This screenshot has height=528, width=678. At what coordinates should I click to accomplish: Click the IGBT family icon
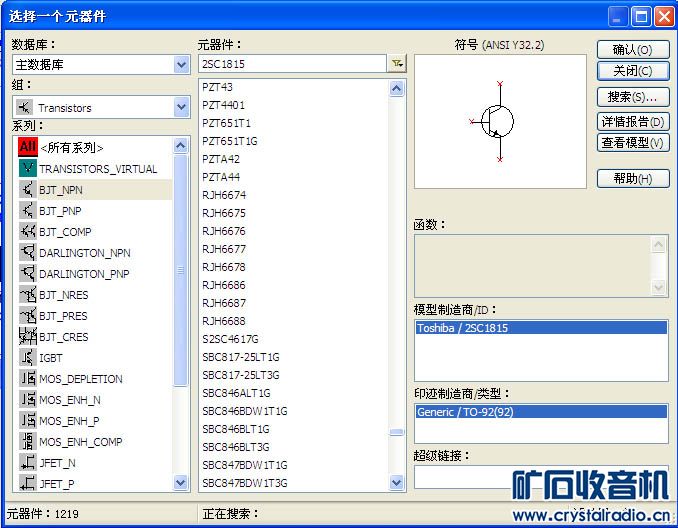(28, 357)
